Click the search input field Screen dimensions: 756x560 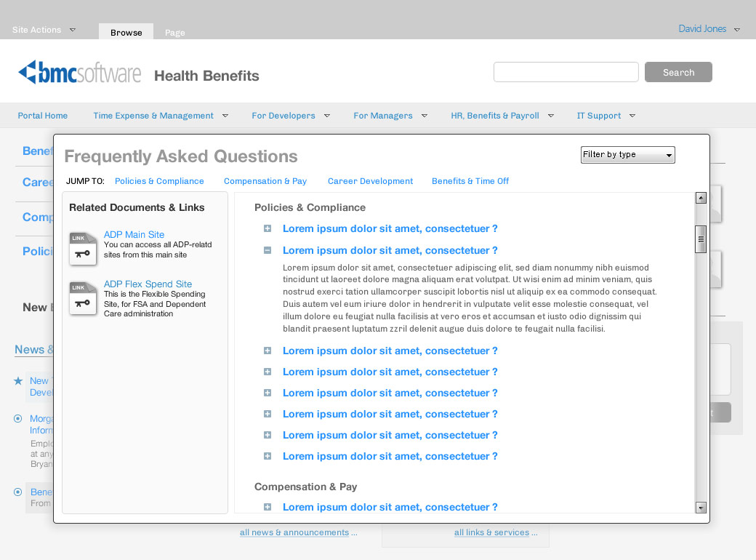(x=566, y=72)
